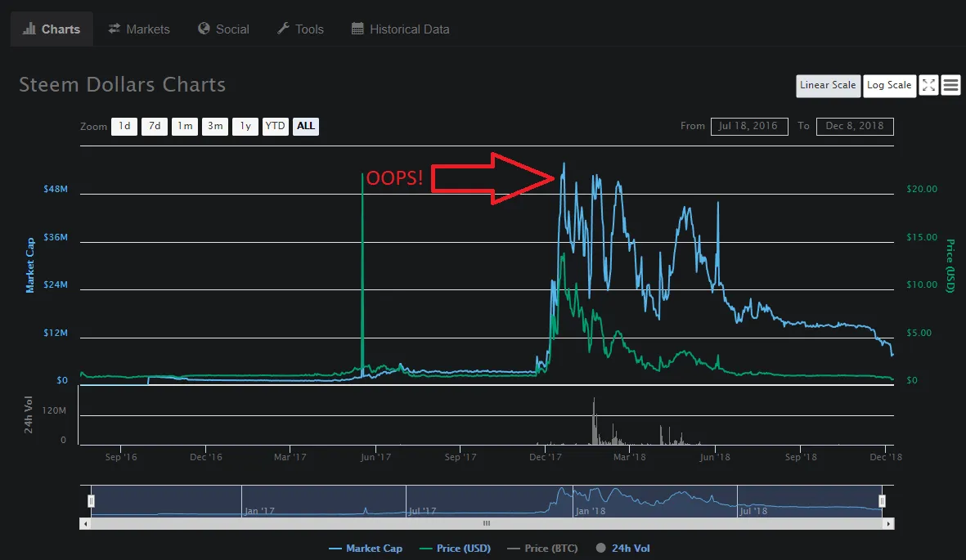Click the exchange arrows icon beside Markets

[114, 29]
